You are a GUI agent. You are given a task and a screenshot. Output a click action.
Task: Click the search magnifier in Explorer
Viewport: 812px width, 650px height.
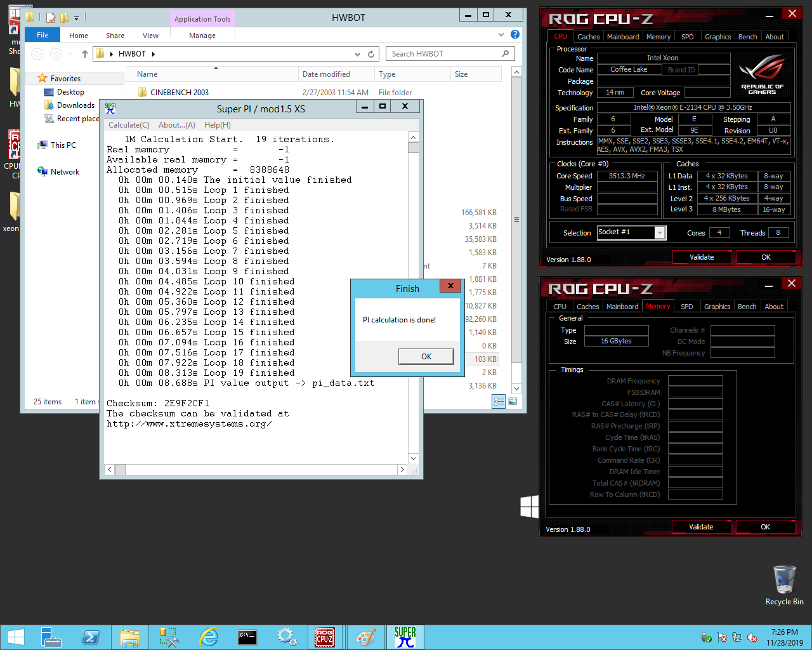505,54
